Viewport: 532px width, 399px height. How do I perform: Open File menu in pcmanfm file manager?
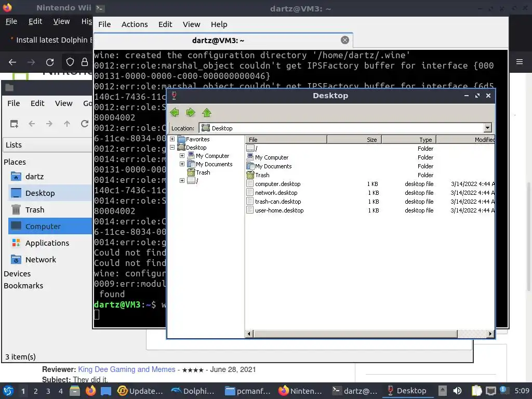click(x=14, y=103)
